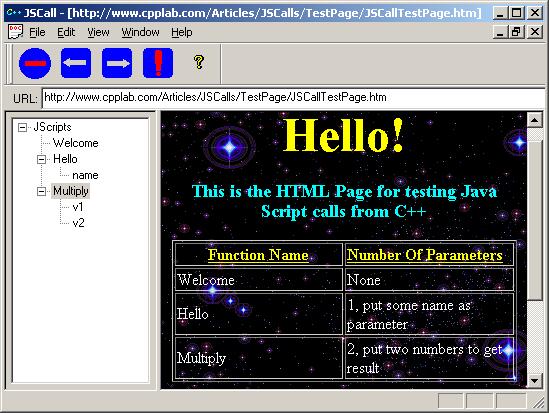Click the Hello cell in the table
The height and width of the screenshot is (413, 549).
click(x=258, y=314)
